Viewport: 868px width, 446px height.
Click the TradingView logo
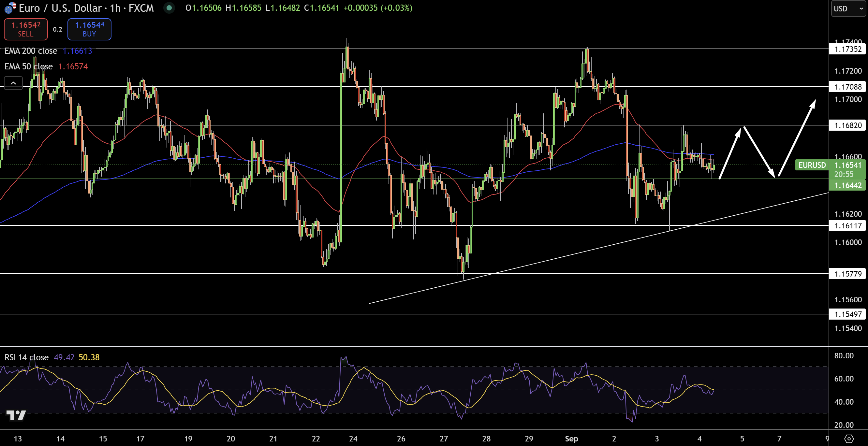16,415
